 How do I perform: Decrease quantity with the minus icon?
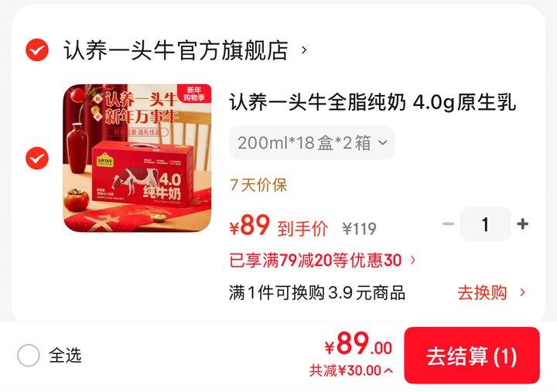click(448, 223)
